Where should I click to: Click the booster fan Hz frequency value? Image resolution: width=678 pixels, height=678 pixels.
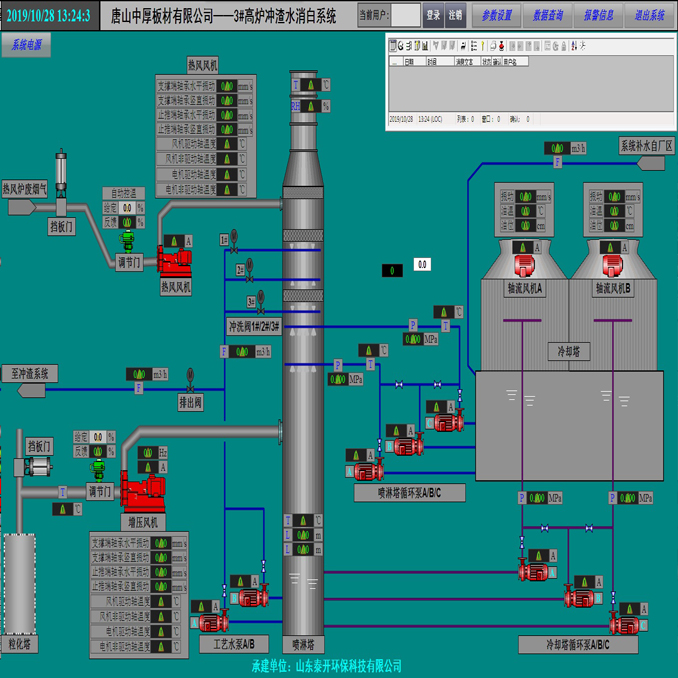[147, 453]
